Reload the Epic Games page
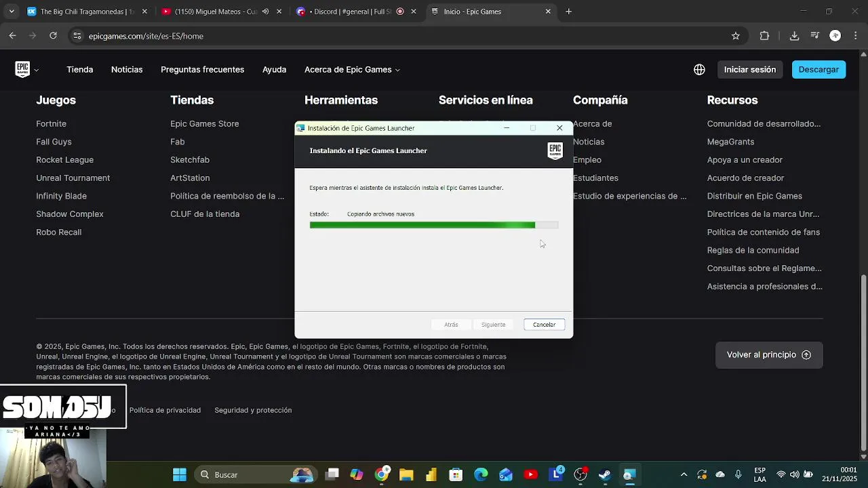This screenshot has width=868, height=488. (53, 36)
